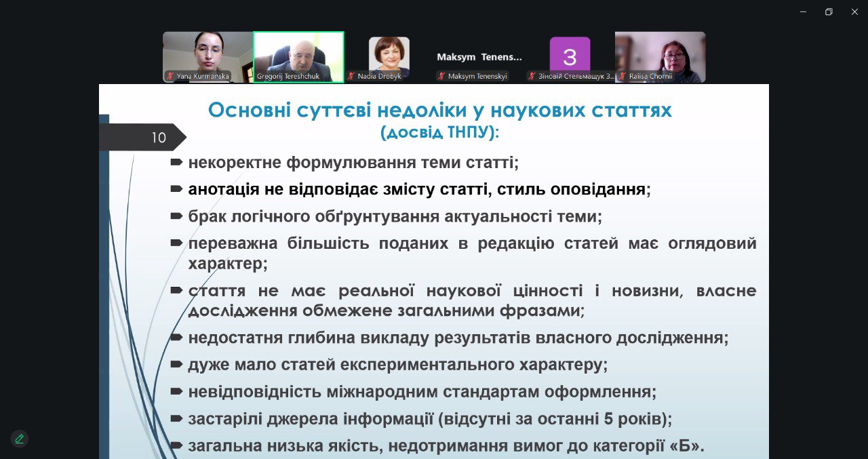Viewport: 868px width, 459px height.
Task: Click the bullet 'застарілі джерела інформації'
Action: 430,419
